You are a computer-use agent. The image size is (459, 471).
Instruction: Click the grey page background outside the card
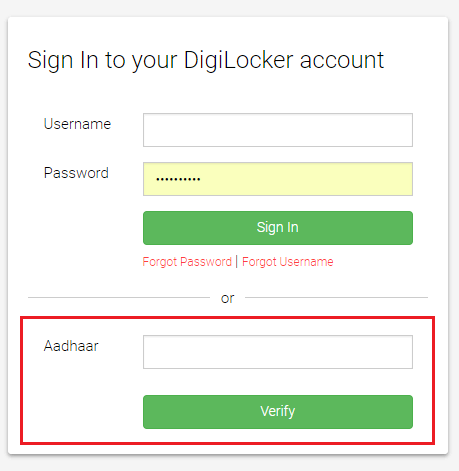pos(229,463)
